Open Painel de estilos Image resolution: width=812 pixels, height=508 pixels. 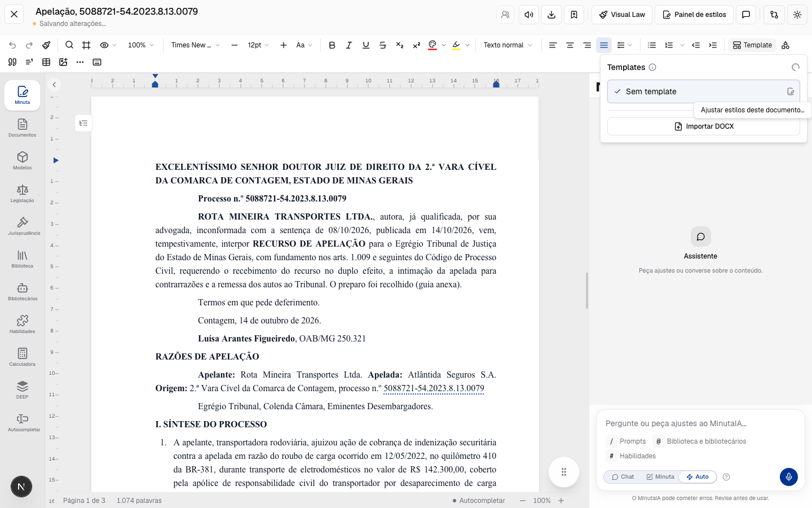694,15
